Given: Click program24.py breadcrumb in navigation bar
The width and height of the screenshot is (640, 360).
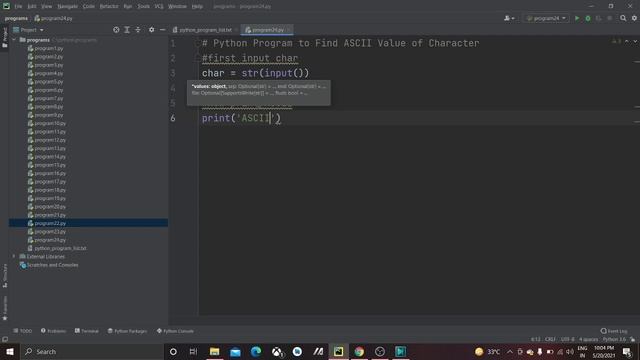Looking at the screenshot, I should tap(53, 18).
